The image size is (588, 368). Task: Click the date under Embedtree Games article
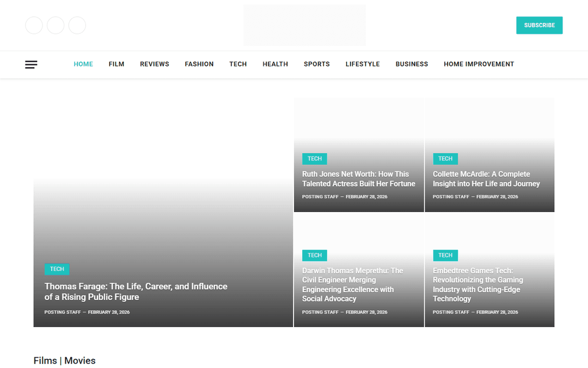click(x=497, y=312)
